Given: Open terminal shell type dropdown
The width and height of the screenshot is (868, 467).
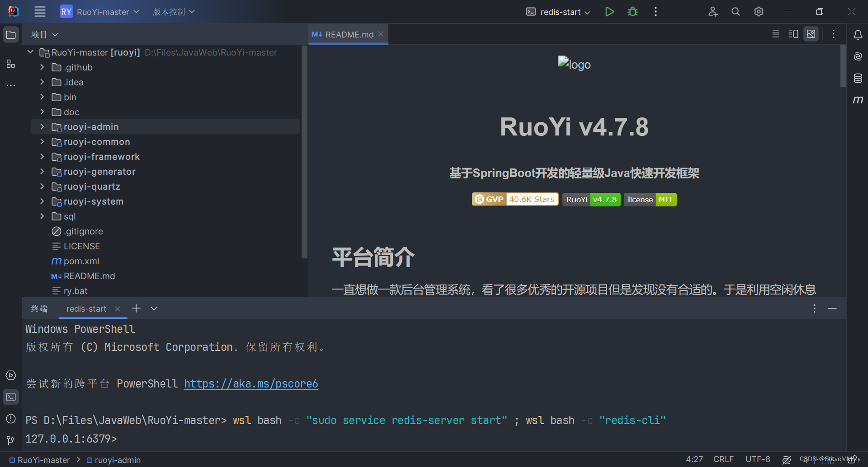Looking at the screenshot, I should [154, 308].
